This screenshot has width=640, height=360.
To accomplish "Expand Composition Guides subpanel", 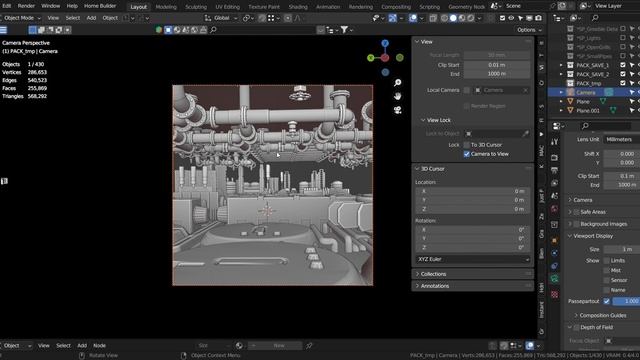I will (x=576, y=315).
